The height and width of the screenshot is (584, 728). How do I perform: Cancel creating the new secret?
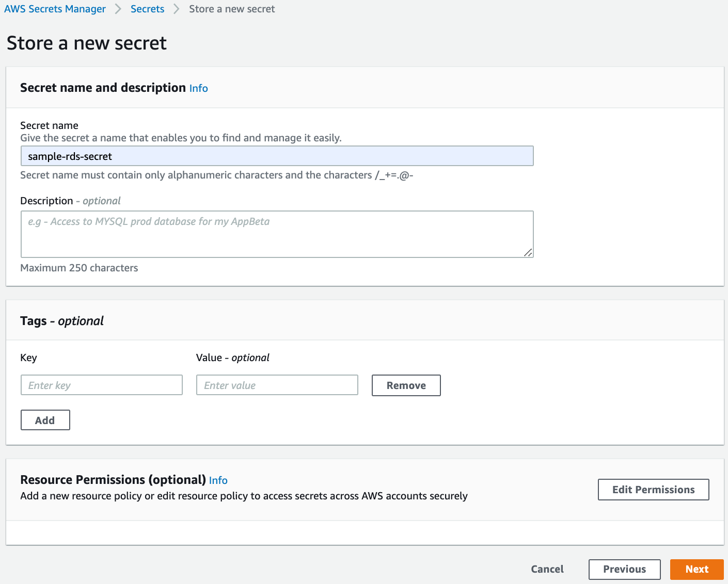point(547,569)
